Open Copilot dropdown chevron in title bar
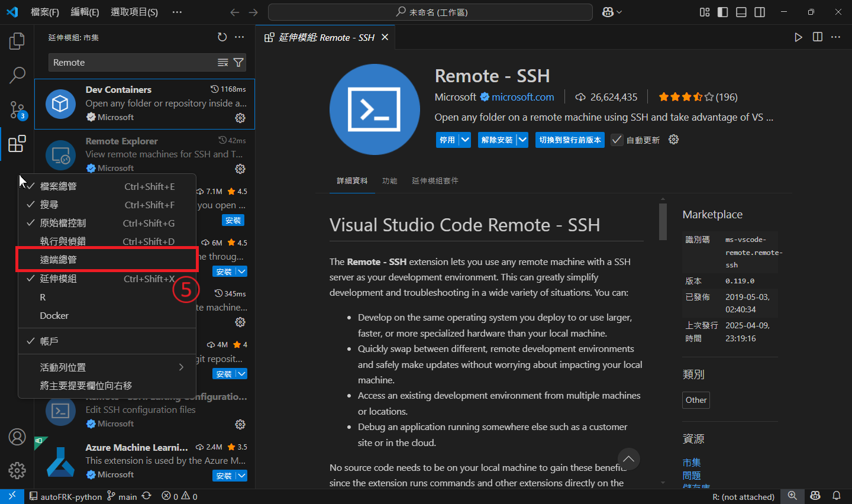Screen dimensions: 852x504 pos(619,12)
